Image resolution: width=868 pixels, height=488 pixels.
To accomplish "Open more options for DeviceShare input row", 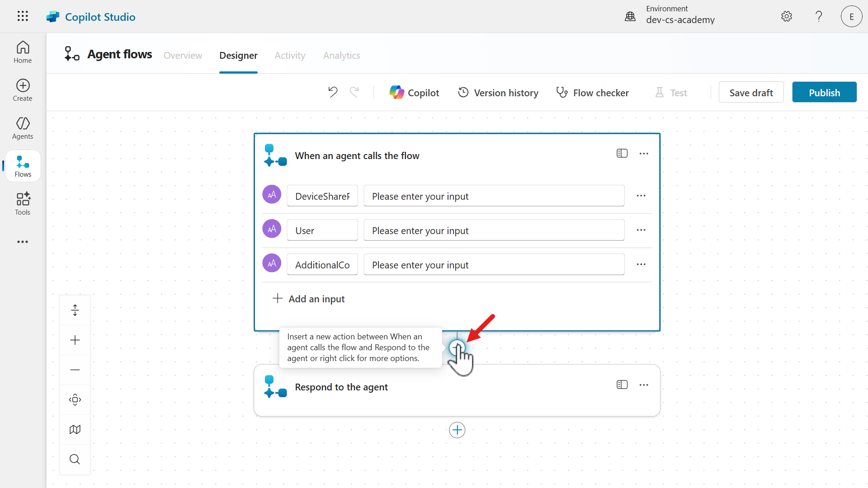I will click(x=641, y=196).
